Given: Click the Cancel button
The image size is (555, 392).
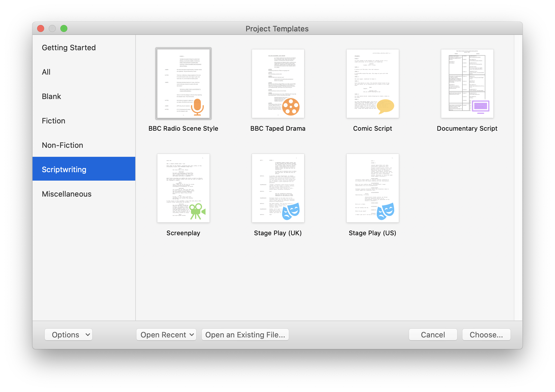Looking at the screenshot, I should pos(433,335).
